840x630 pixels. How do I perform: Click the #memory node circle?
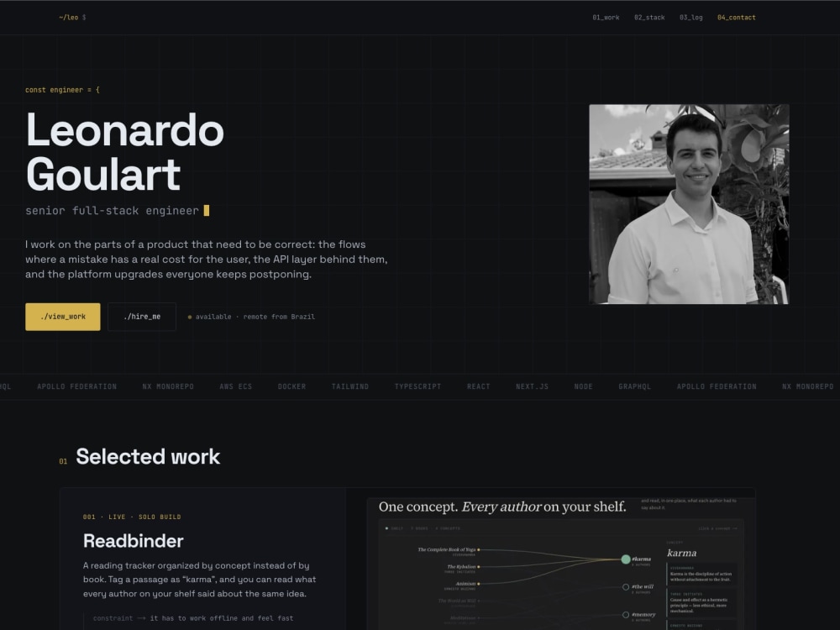(x=625, y=615)
